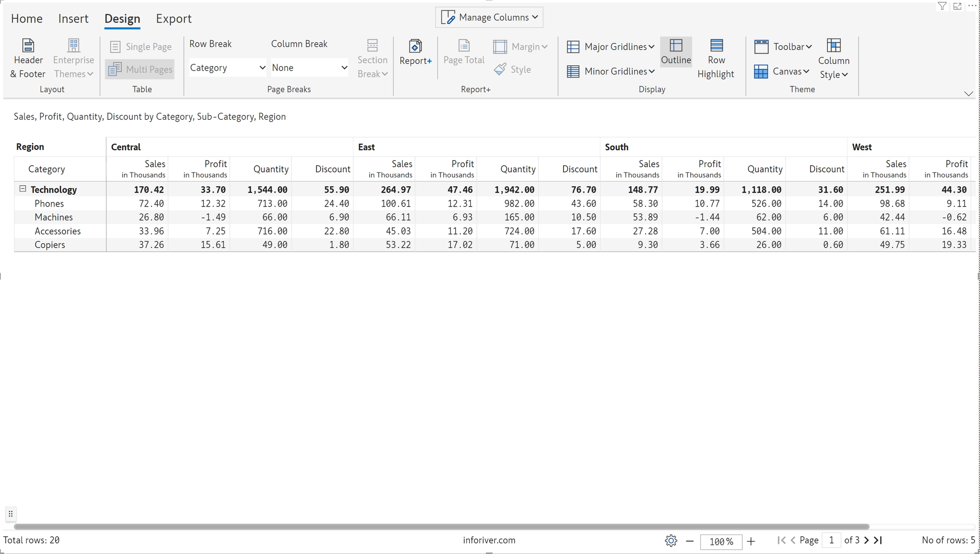Open the Manage Columns menu

[489, 17]
